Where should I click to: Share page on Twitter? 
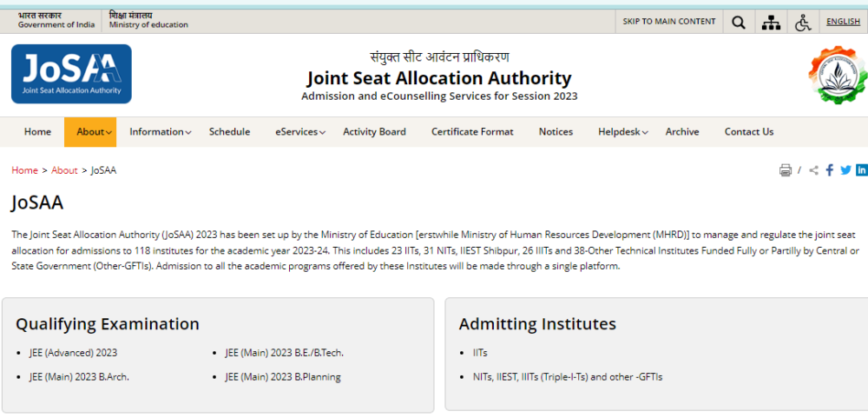click(845, 170)
